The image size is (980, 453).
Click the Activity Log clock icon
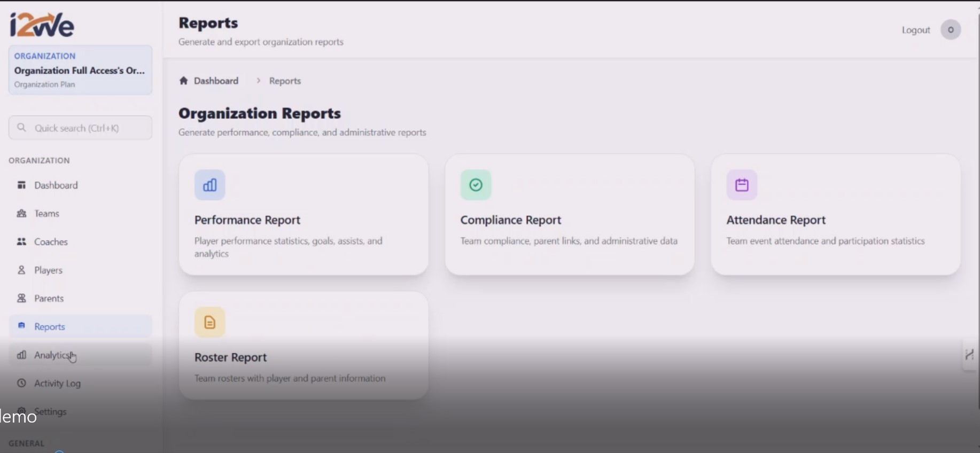(x=21, y=383)
